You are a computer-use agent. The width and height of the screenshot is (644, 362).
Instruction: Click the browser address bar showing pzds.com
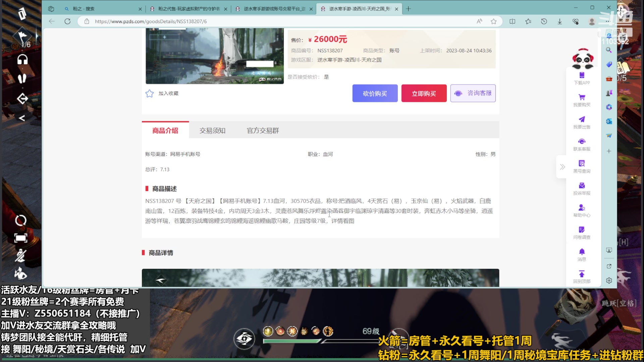pyautogui.click(x=151, y=21)
